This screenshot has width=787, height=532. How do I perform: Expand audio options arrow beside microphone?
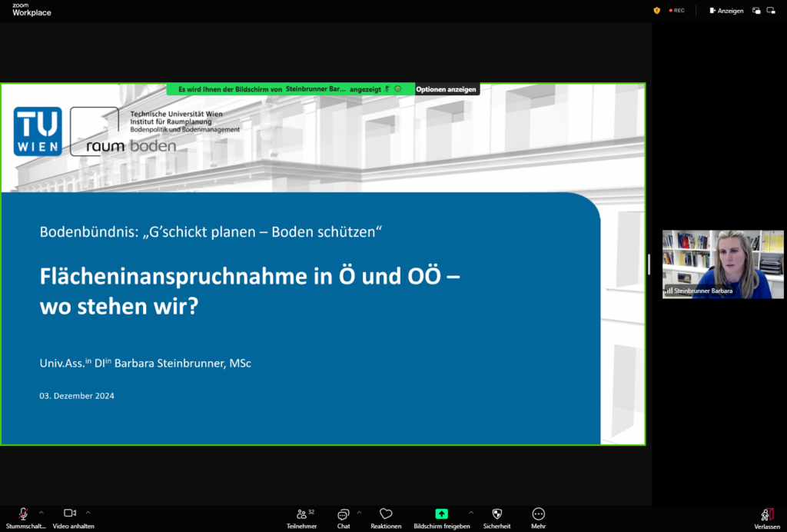click(x=42, y=512)
